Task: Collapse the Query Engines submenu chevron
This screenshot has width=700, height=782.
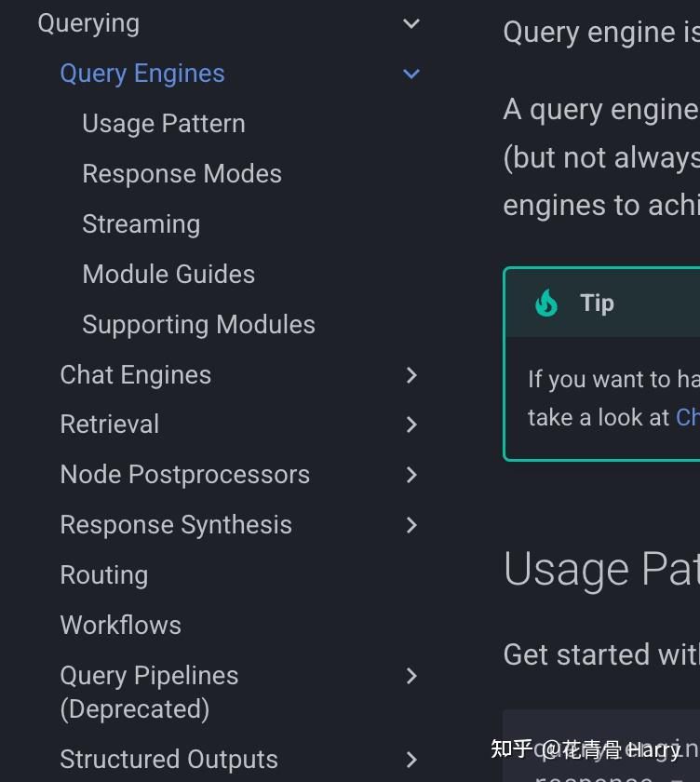Action: pyautogui.click(x=411, y=74)
